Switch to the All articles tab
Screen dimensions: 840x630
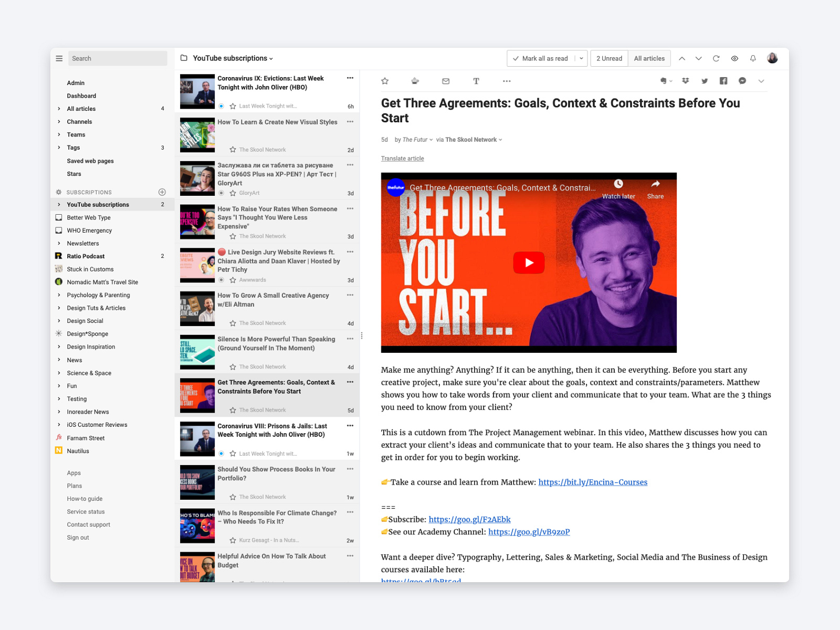(649, 58)
